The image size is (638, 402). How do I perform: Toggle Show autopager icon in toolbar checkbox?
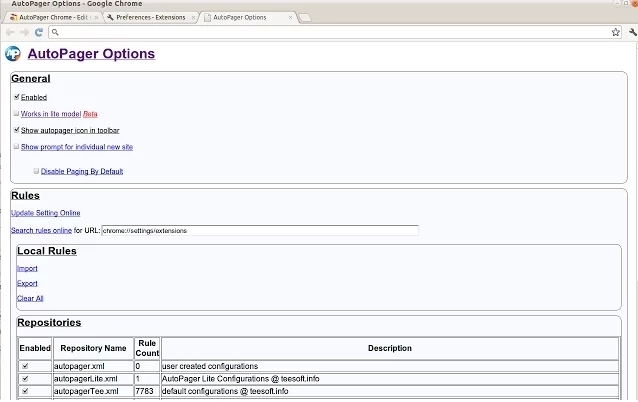tap(17, 130)
